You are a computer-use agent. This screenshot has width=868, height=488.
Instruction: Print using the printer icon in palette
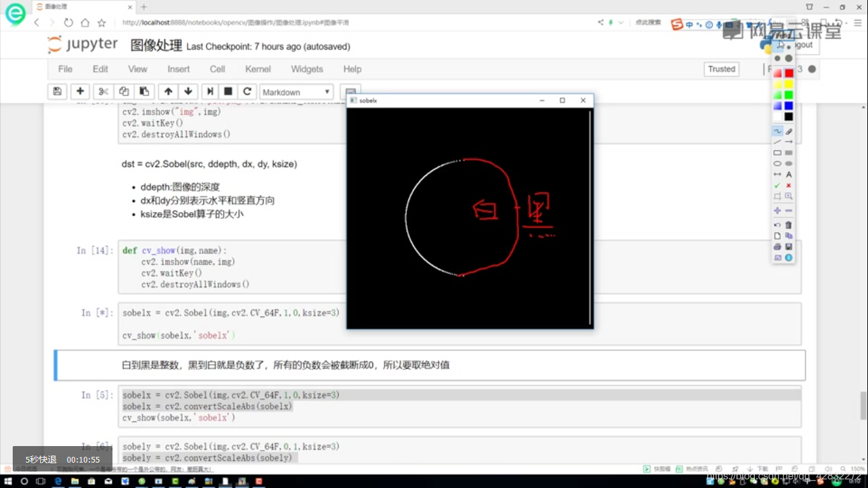tap(777, 247)
